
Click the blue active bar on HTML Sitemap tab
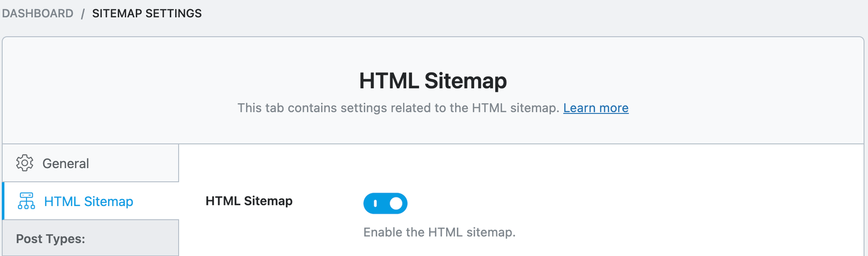click(4, 201)
